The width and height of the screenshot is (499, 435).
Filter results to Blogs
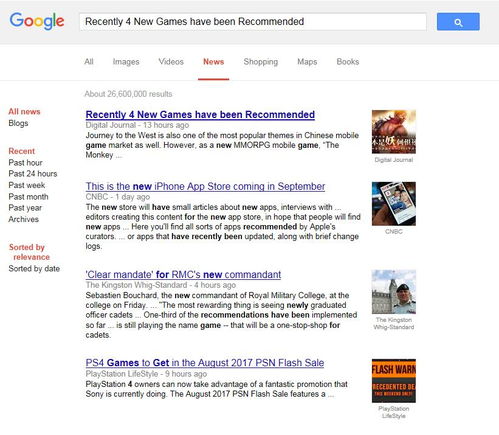tap(18, 123)
